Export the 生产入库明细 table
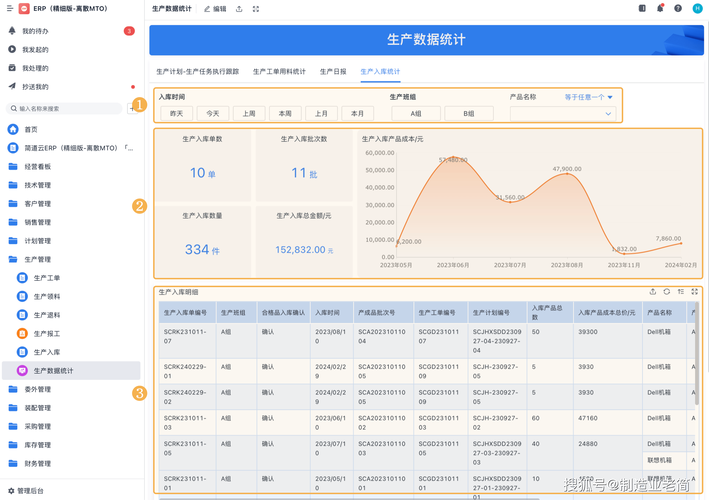Viewport: 709px width, 500px height. 652,292
